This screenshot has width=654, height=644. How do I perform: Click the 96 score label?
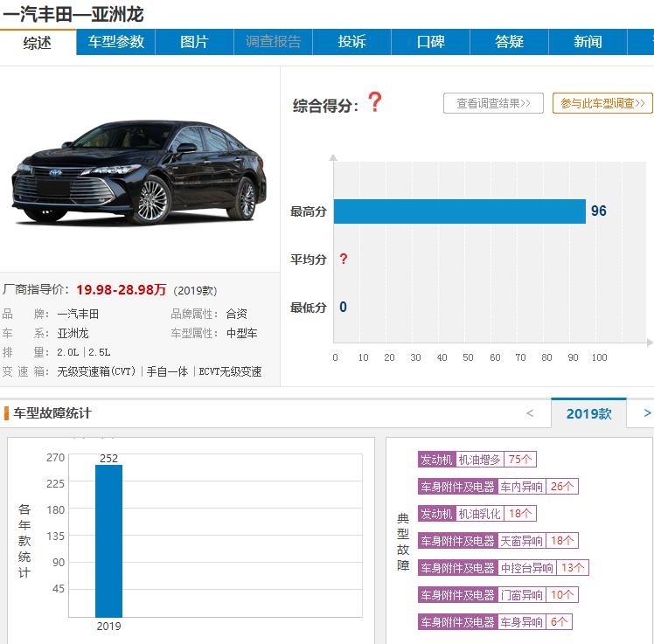599,211
